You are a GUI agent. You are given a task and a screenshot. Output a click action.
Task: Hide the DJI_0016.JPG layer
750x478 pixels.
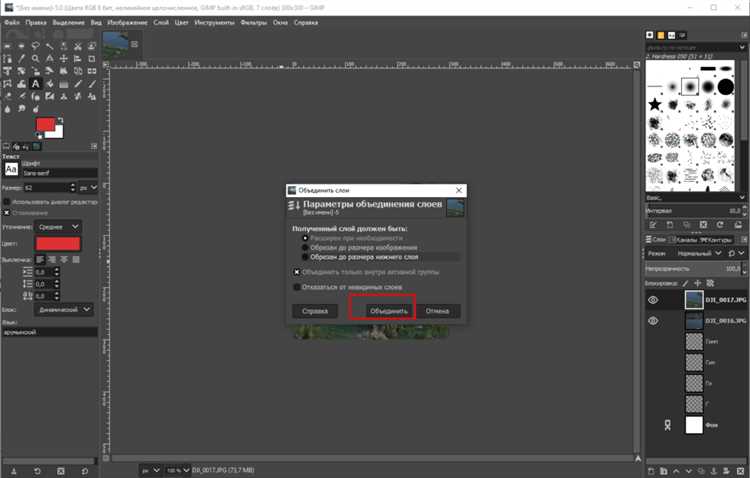[653, 321]
